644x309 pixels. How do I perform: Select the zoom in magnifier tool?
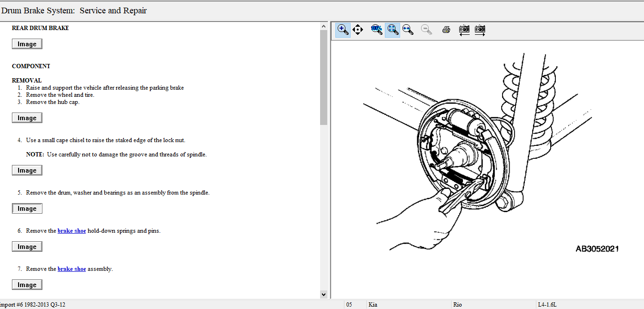pos(343,30)
